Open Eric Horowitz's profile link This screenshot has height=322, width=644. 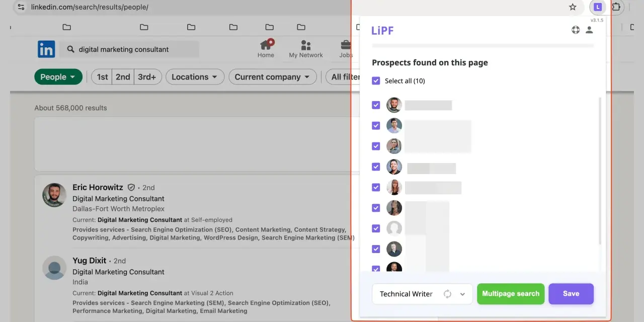click(x=98, y=187)
